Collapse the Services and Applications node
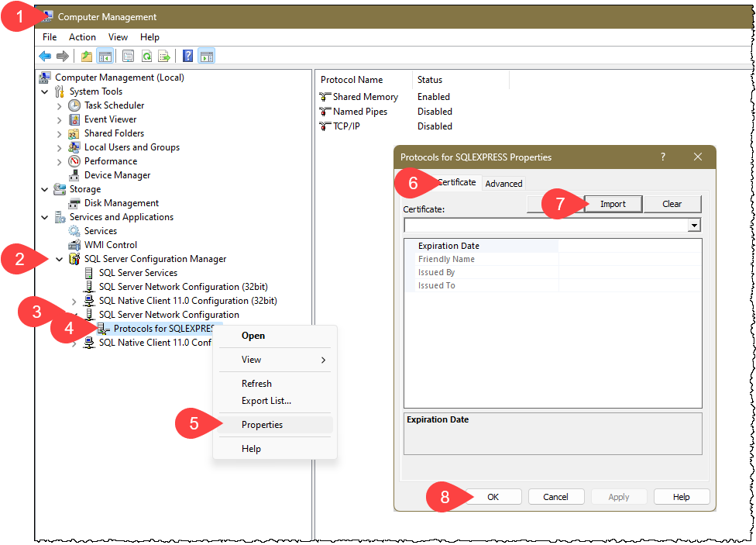756x545 pixels. (x=45, y=218)
